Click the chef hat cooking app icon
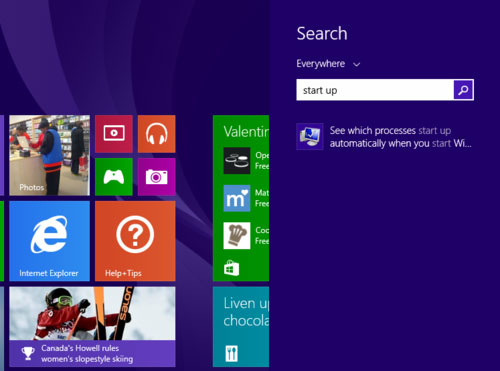500x371 pixels. (237, 236)
